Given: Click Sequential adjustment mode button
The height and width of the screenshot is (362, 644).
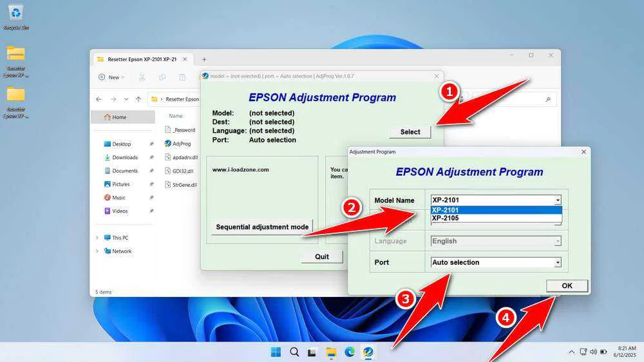Looking at the screenshot, I should (x=262, y=227).
